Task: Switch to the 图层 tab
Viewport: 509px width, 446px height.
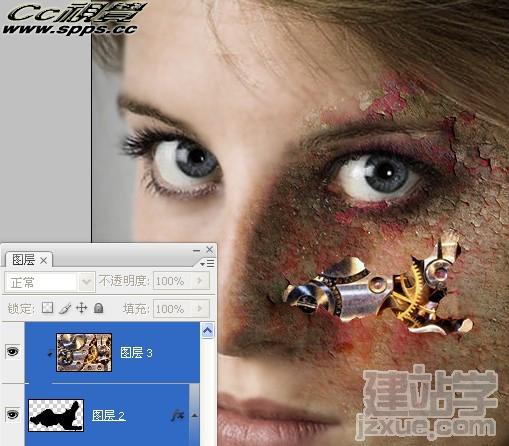Action: coord(23,259)
